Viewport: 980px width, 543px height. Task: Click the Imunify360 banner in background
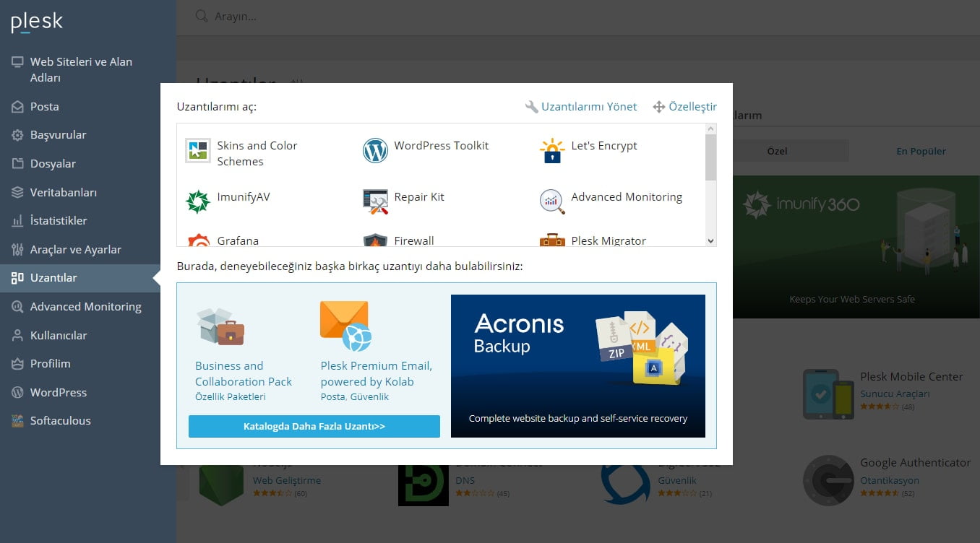click(x=856, y=247)
